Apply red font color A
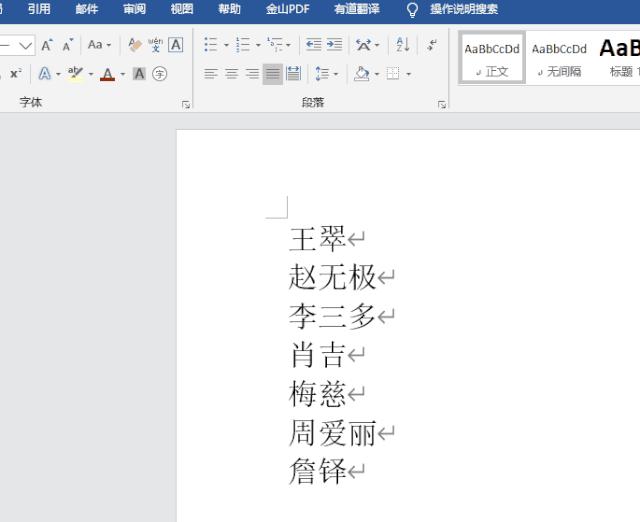640x522 pixels. pyautogui.click(x=107, y=74)
